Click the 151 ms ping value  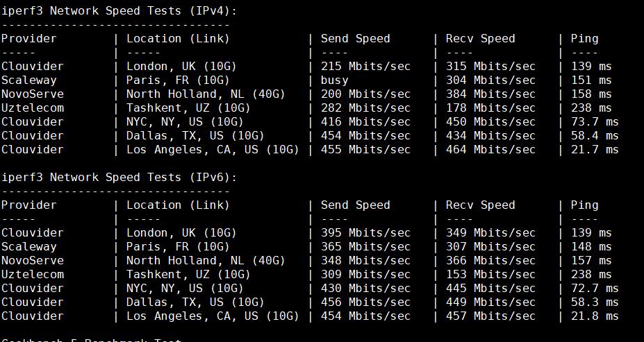coord(591,80)
